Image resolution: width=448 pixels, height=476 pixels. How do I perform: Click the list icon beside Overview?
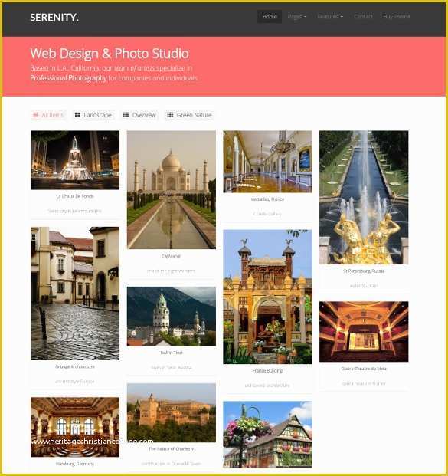coord(126,115)
